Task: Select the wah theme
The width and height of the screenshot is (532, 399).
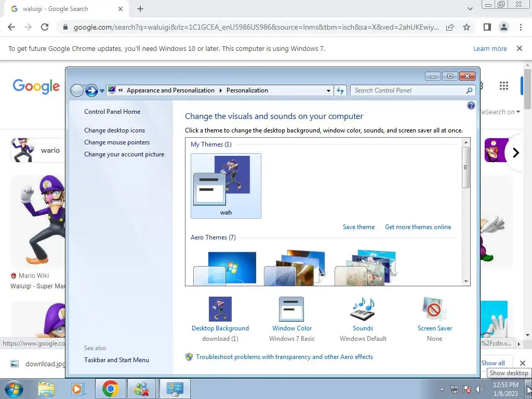Action: tap(226, 186)
